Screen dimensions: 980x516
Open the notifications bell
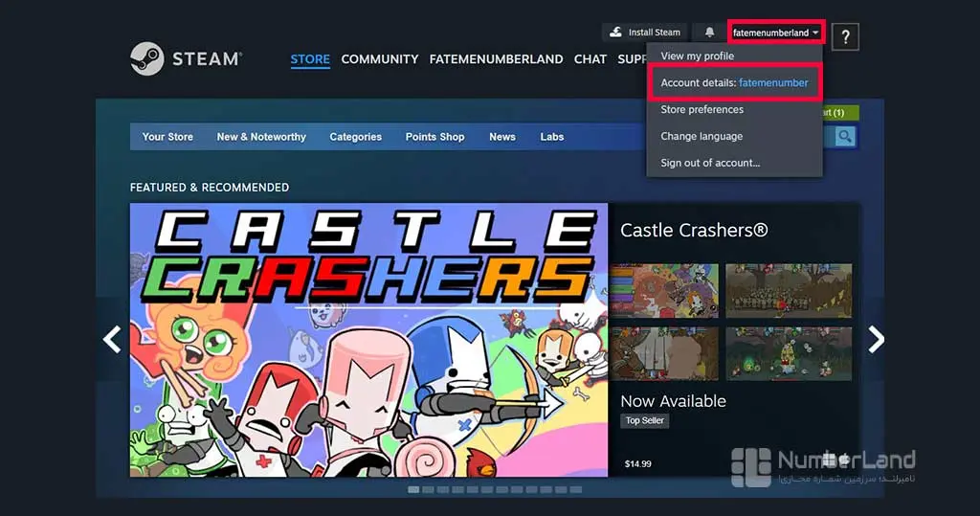pos(709,32)
